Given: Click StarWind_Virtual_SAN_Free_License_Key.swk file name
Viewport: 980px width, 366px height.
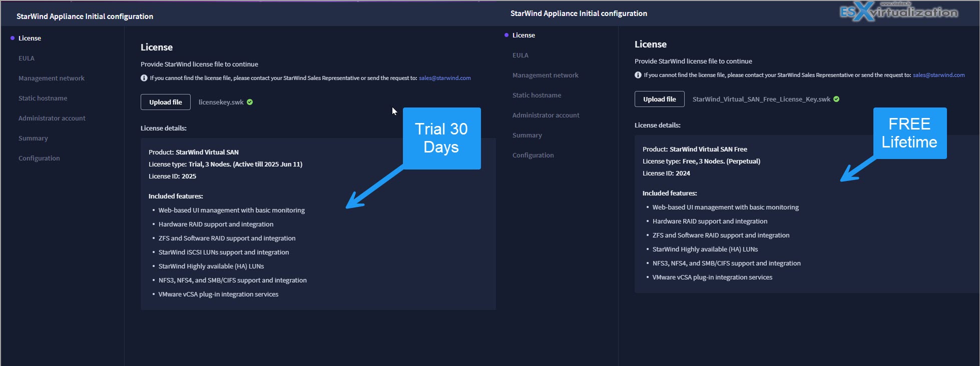Looking at the screenshot, I should click(x=761, y=99).
